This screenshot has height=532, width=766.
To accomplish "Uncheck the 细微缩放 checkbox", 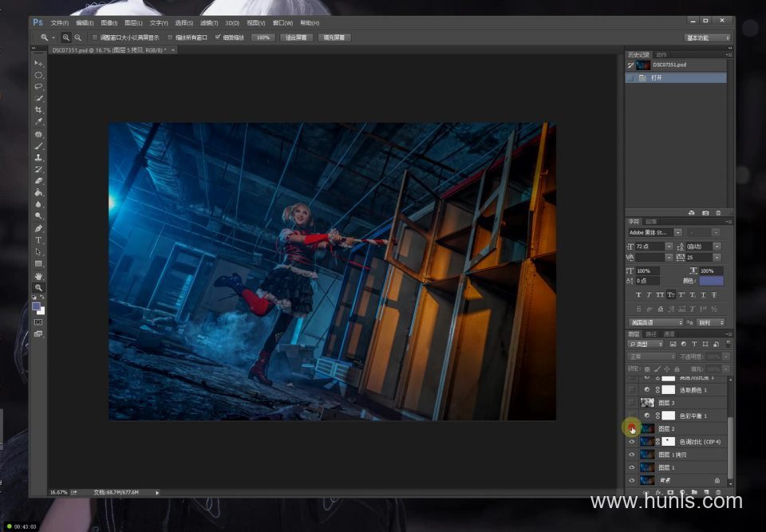I will 218,37.
